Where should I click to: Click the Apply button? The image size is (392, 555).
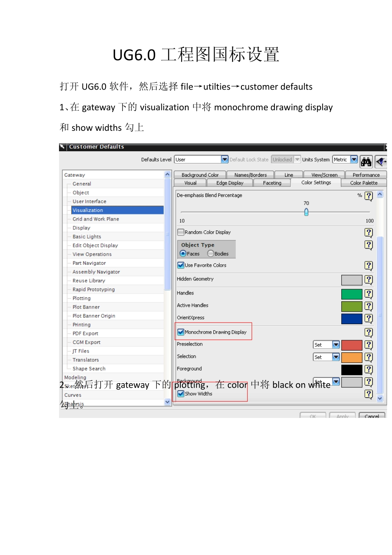[342, 416]
